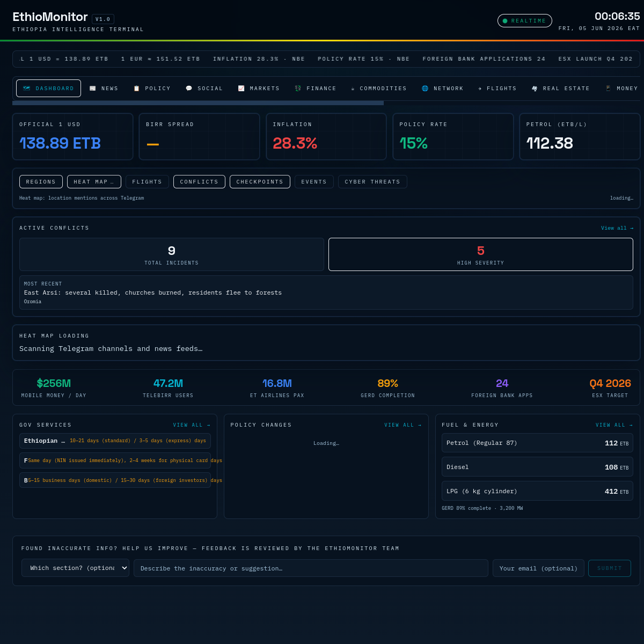Screen dimensions: 644x644
Task: Click the Submit feedback button
Action: pos(610,568)
